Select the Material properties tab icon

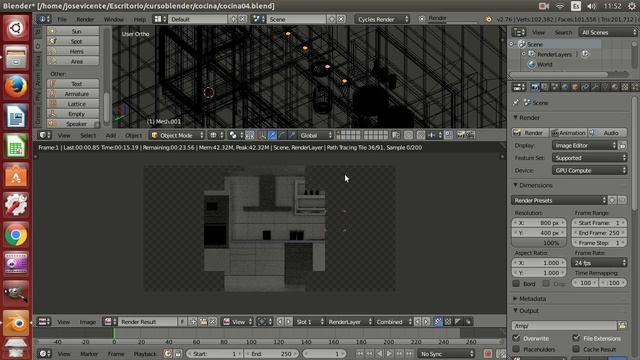point(615,87)
